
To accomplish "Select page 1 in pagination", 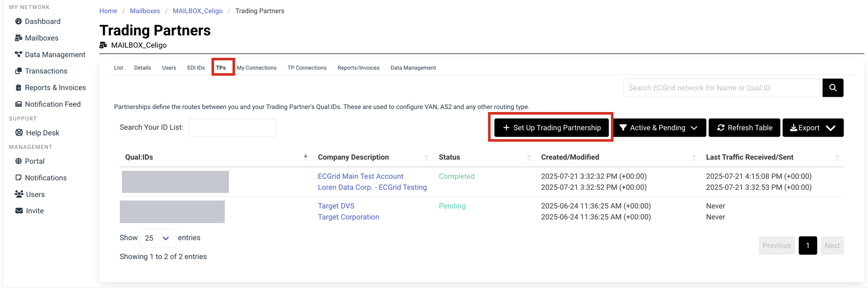I will (x=808, y=246).
